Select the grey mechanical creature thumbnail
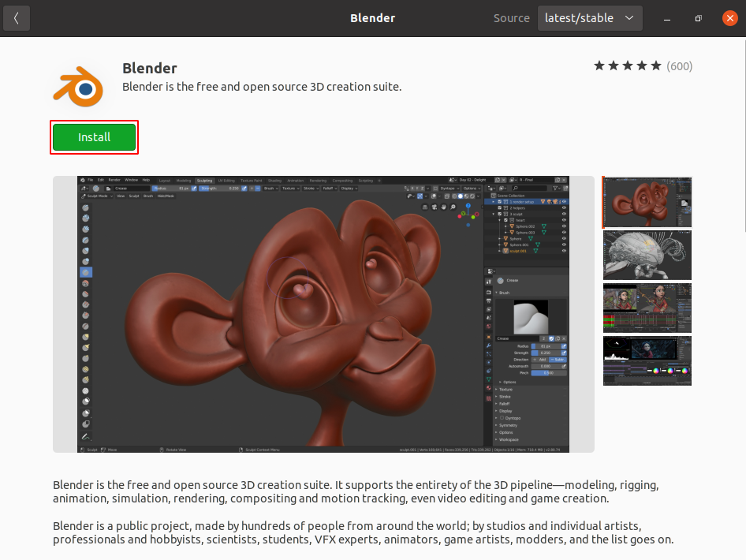 pyautogui.click(x=647, y=255)
